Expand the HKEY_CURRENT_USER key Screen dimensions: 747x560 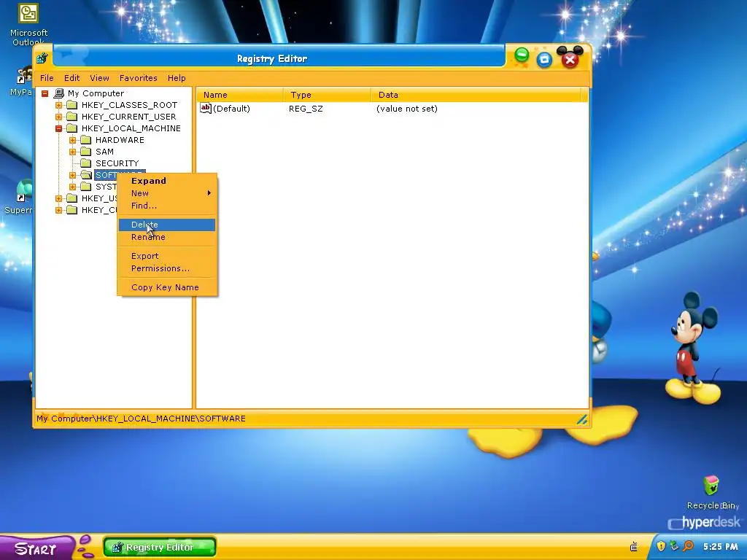[58, 117]
